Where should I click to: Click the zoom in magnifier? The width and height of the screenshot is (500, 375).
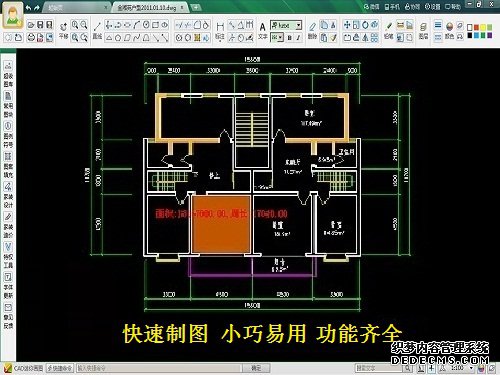coord(75,25)
